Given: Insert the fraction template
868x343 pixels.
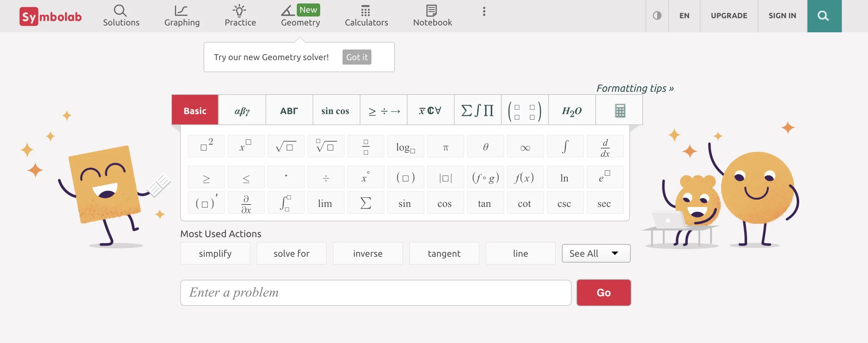Looking at the screenshot, I should click(x=365, y=146).
